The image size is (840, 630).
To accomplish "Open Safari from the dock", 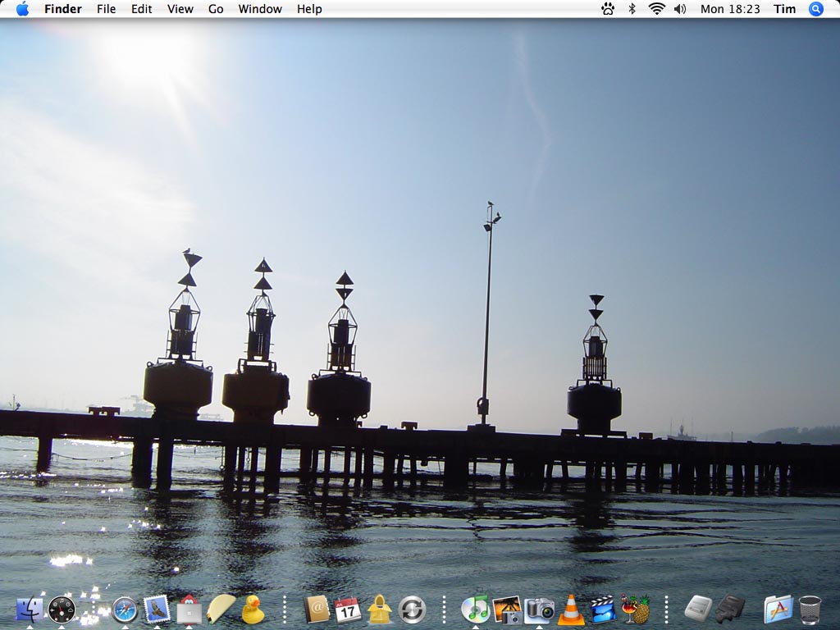I will 125,609.
